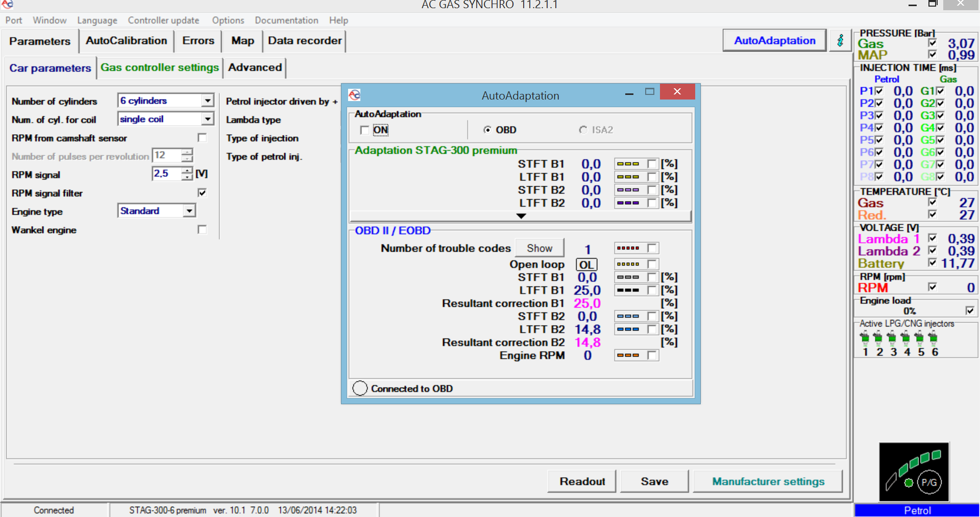Toggle the Battery voltage checkbox

933,262
